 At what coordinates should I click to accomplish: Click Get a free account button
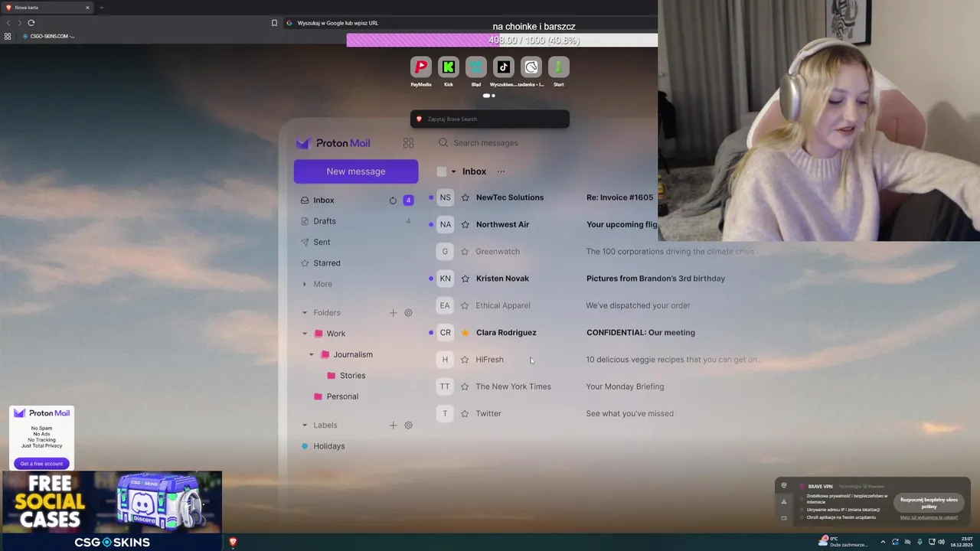[x=41, y=464]
